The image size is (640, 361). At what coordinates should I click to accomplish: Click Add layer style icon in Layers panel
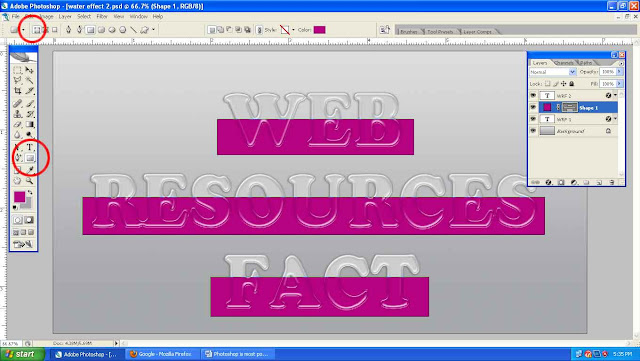[x=548, y=183]
